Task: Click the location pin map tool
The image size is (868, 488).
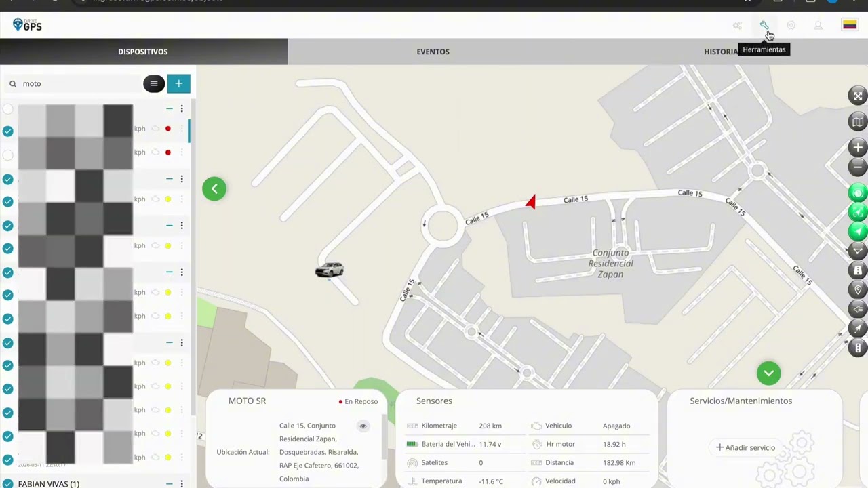Action: [x=858, y=290]
